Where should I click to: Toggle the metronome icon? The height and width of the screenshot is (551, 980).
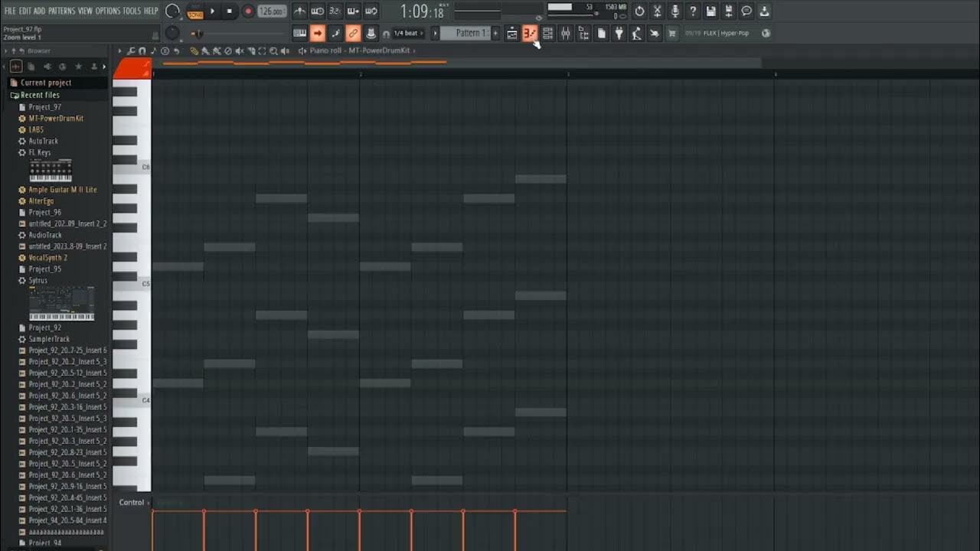click(x=300, y=11)
